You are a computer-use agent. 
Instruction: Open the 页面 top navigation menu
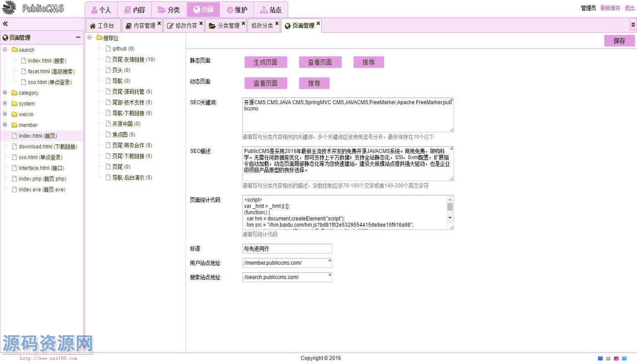203,10
